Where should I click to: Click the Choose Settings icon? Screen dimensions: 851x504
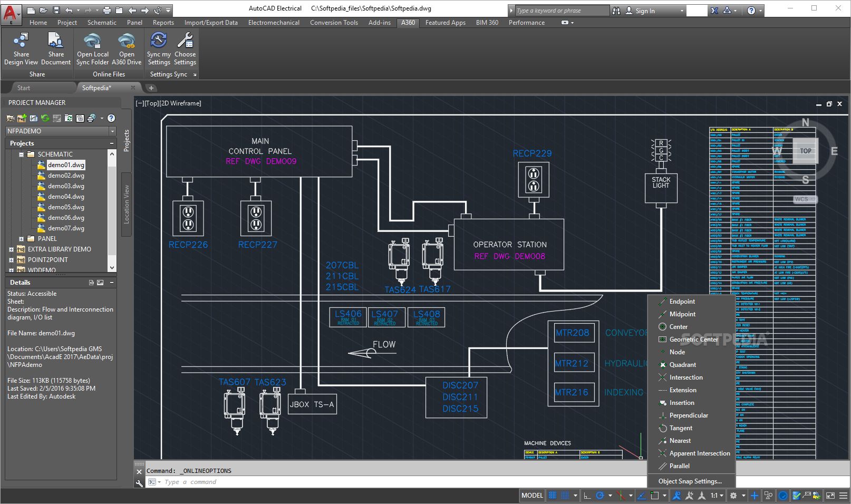(185, 40)
